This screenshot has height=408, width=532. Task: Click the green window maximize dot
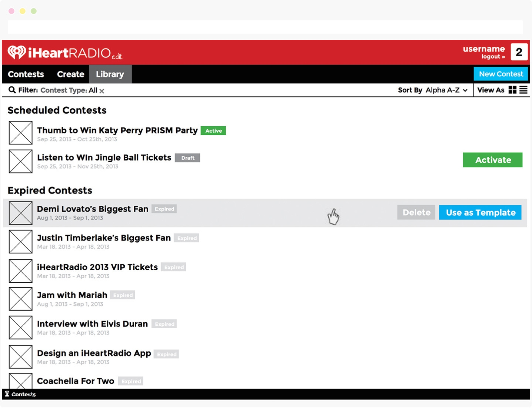click(x=34, y=11)
